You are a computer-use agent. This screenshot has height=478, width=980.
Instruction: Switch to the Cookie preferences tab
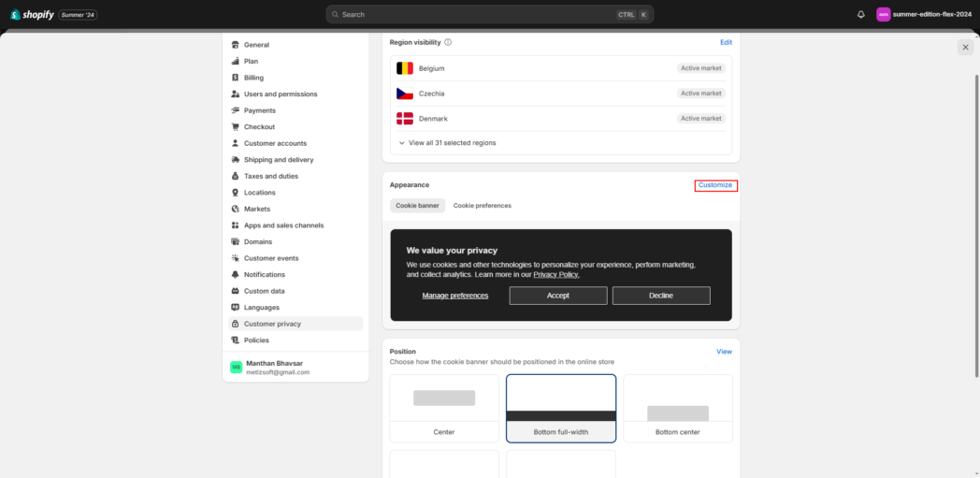click(x=482, y=206)
